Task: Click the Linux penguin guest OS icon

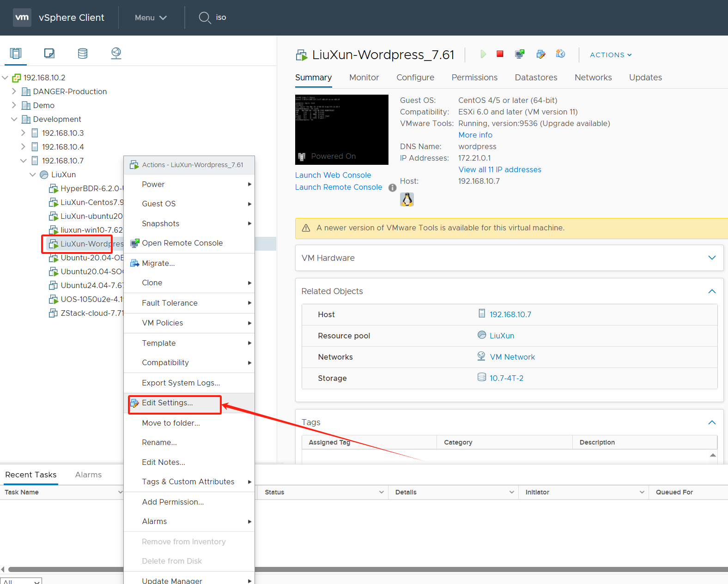Action: point(406,199)
